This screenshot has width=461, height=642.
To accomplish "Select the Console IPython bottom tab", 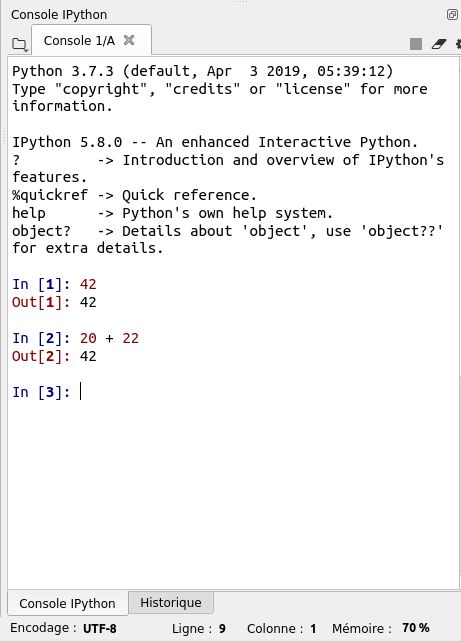I will point(68,603).
